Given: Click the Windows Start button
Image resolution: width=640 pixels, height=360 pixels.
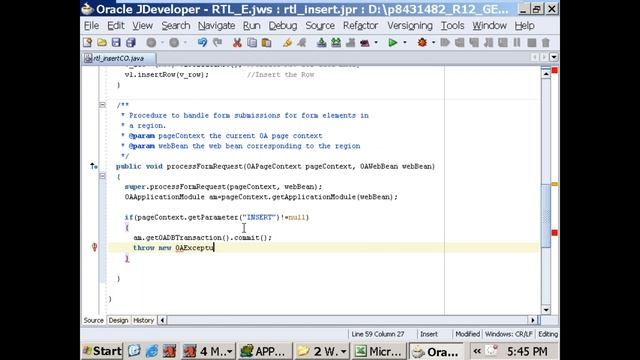Looking at the screenshot, I should [x=102, y=351].
